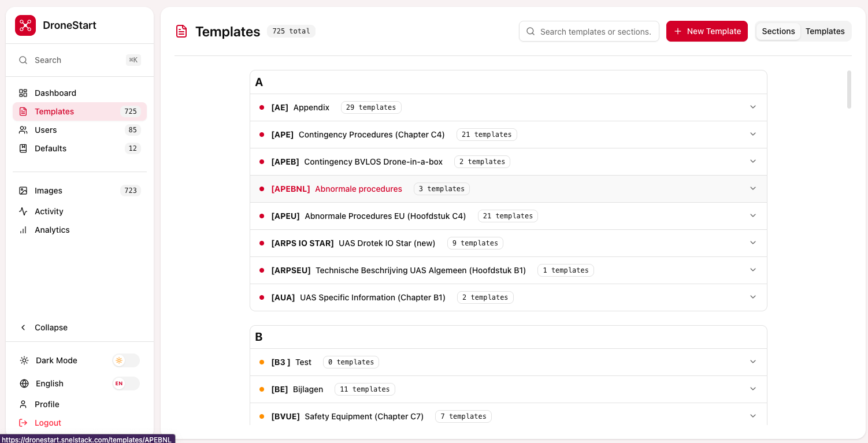Click the Defaults bookmark icon in sidebar

(23, 148)
